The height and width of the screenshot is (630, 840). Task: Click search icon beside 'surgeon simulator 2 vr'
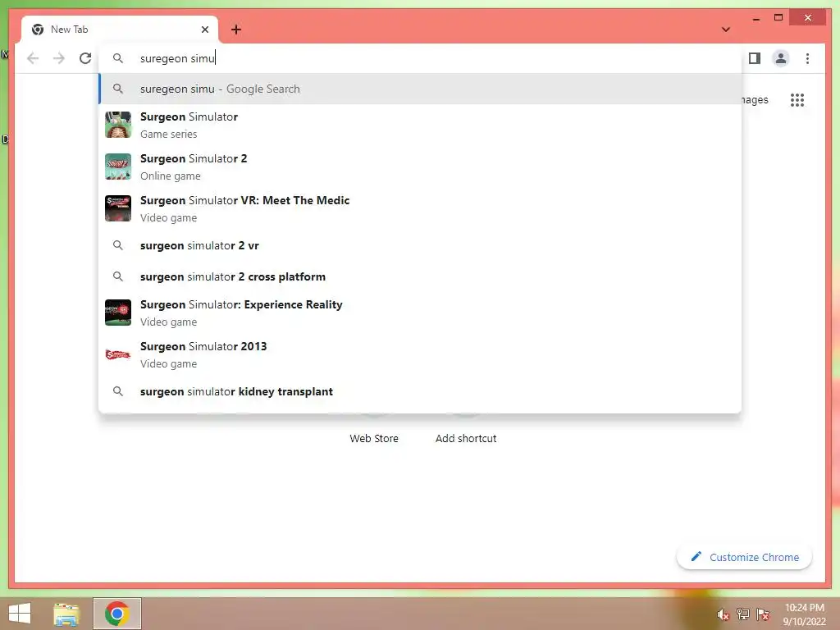click(118, 245)
